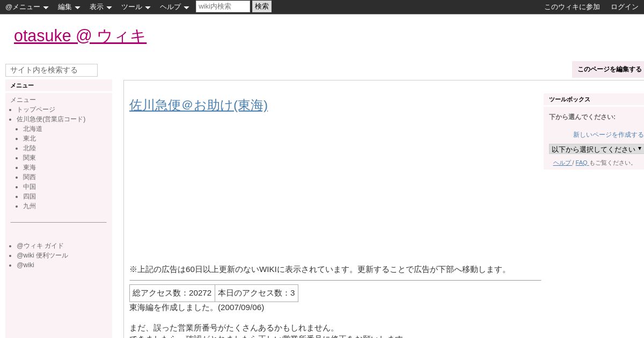
Task: Click このウィキに参加 link
Action: click(x=572, y=7)
